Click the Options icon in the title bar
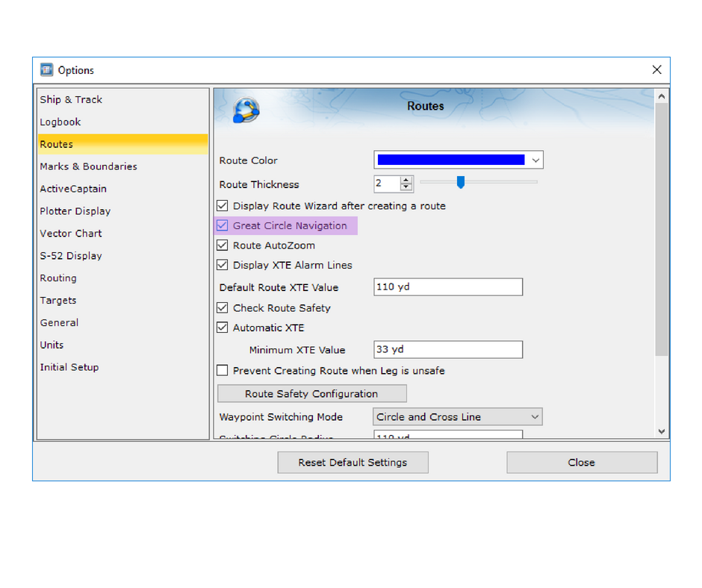The image size is (702, 588). (x=46, y=69)
